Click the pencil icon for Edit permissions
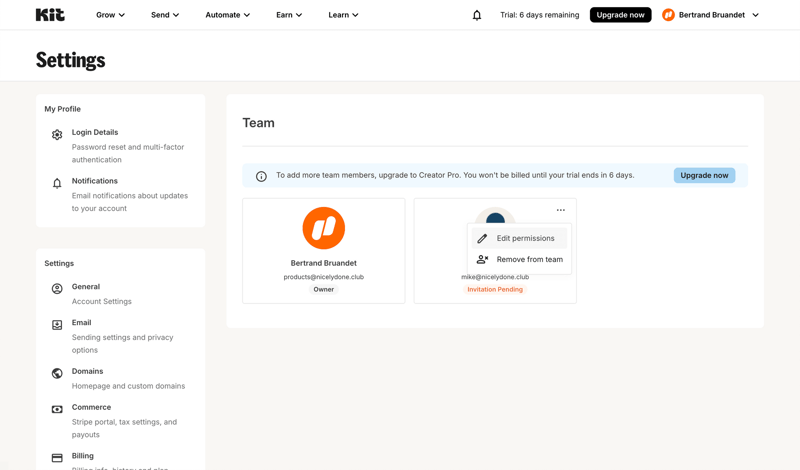Image resolution: width=800 pixels, height=470 pixels. [x=482, y=238]
